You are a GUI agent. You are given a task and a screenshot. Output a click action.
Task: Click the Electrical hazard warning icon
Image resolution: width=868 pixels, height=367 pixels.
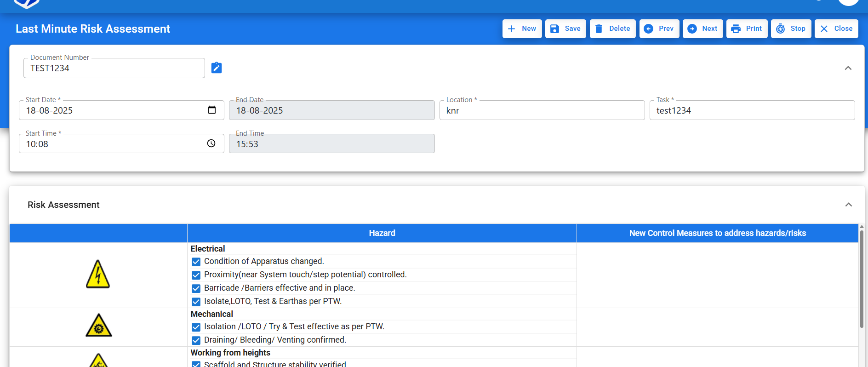click(x=98, y=275)
